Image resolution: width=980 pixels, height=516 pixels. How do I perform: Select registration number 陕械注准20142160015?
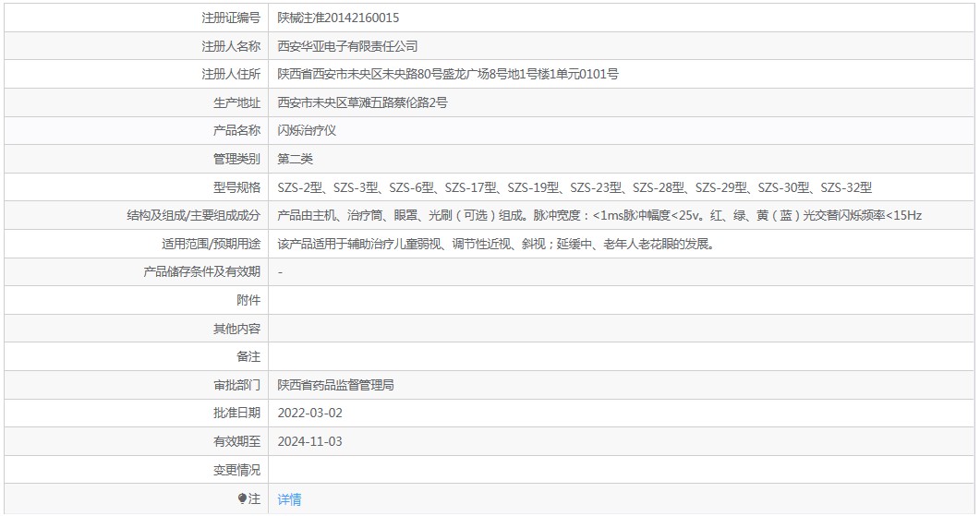click(x=338, y=18)
